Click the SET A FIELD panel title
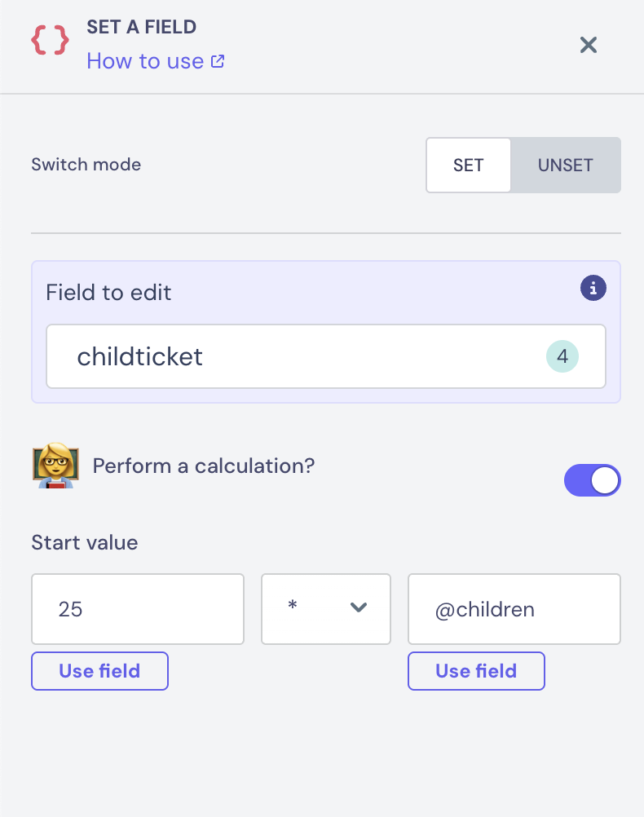Viewport: 644px width, 817px height. [x=142, y=27]
